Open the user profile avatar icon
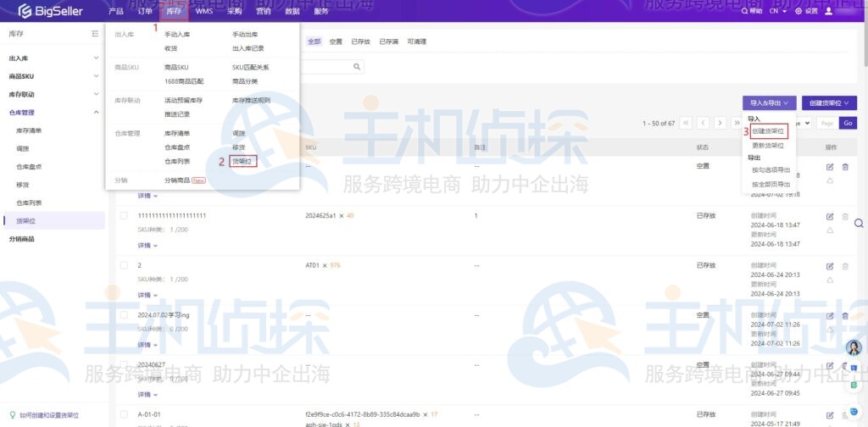868x427 pixels. 829,10
